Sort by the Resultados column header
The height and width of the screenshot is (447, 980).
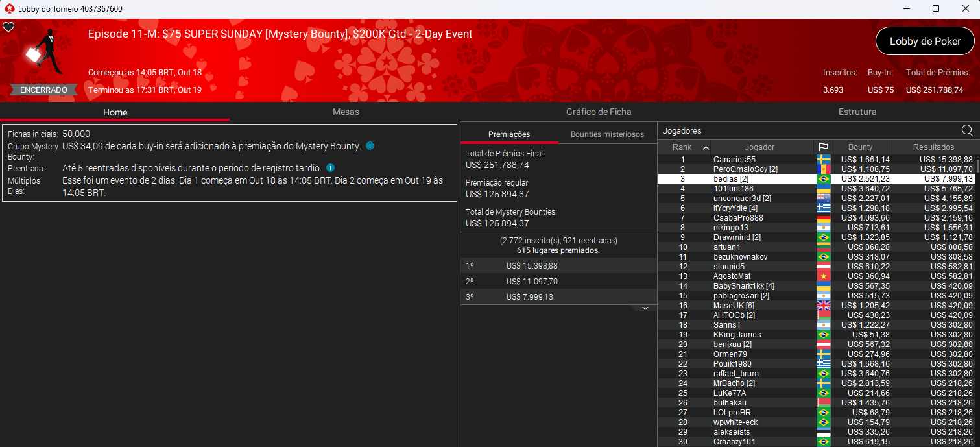(933, 147)
